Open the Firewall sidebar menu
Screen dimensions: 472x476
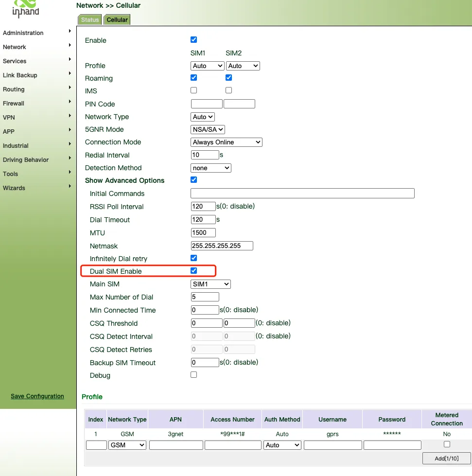pos(13,103)
